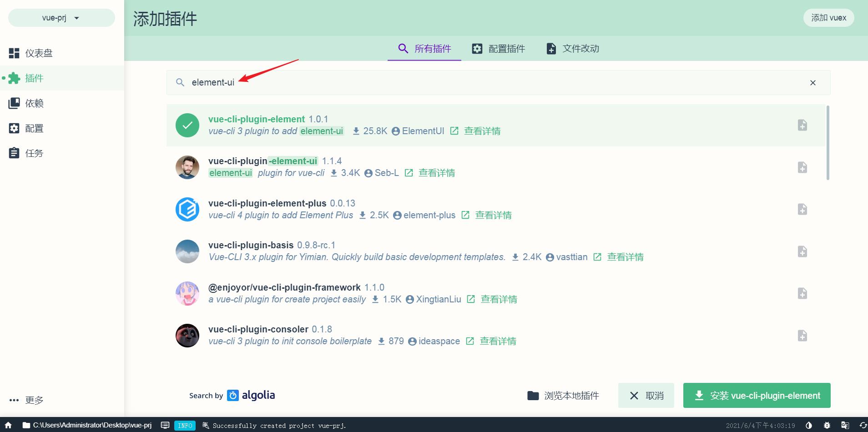
Task: Open 查看详情 for vue-cli-plugin-element-ui
Action: 430,173
